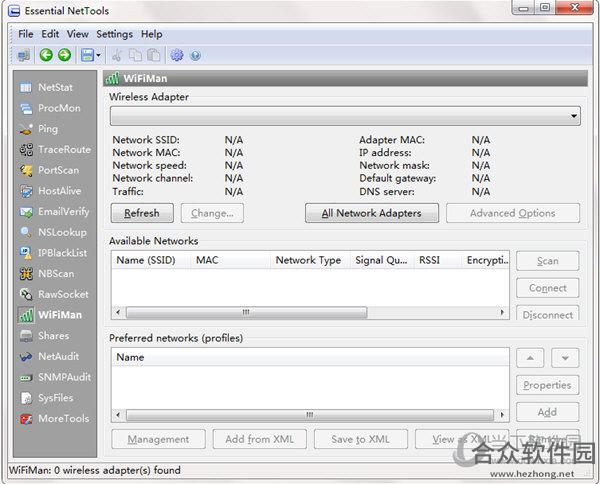The height and width of the screenshot is (484, 600).
Task: Open the NSLookup tool
Action: coord(55,232)
